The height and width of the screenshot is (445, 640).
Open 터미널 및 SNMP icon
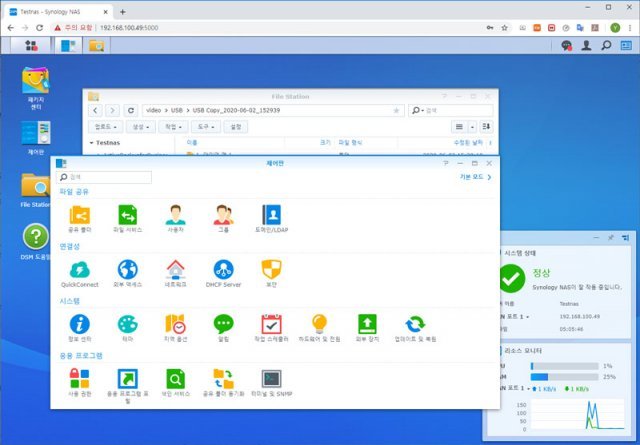point(271,380)
